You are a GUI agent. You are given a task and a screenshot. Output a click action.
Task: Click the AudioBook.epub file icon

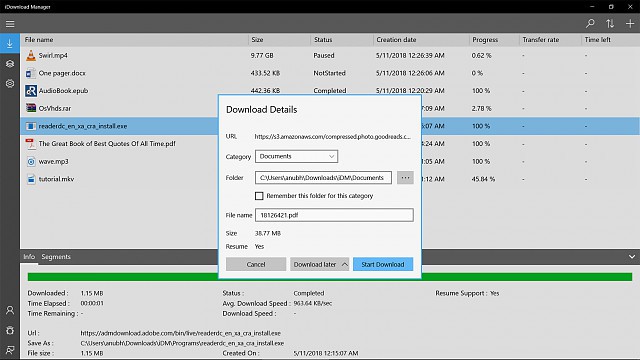[x=31, y=91]
